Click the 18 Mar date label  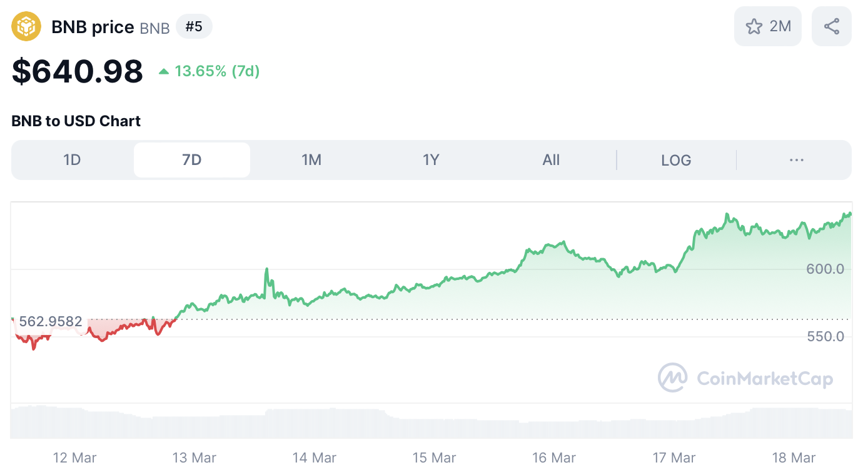point(794,457)
